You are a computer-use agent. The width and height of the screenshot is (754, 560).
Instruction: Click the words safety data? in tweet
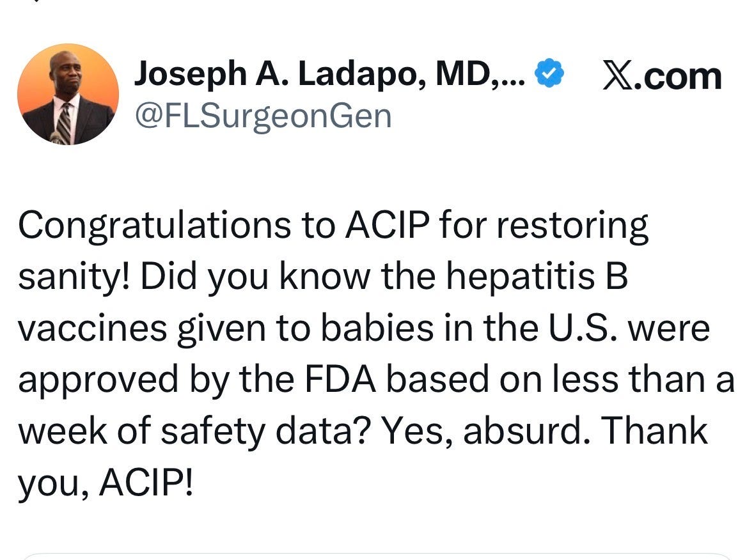(x=265, y=431)
